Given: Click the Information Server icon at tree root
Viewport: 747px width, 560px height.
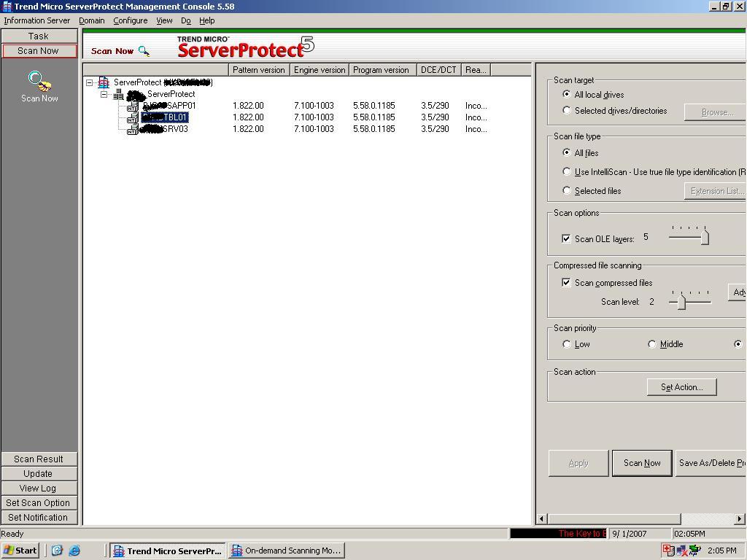Looking at the screenshot, I should point(103,82).
